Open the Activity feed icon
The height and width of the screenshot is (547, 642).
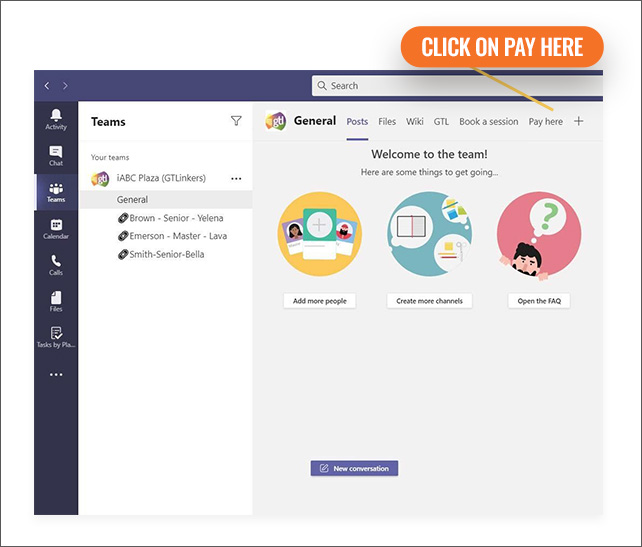click(56, 118)
